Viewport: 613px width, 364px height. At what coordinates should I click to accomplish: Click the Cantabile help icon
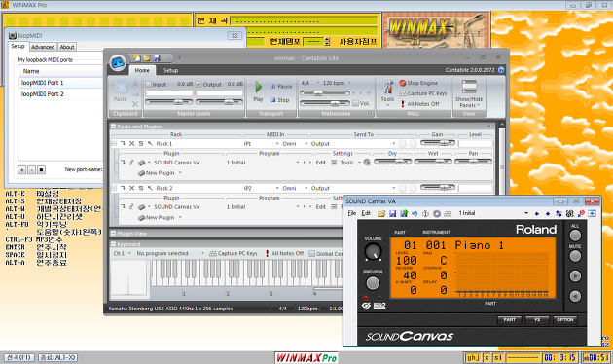(x=501, y=70)
